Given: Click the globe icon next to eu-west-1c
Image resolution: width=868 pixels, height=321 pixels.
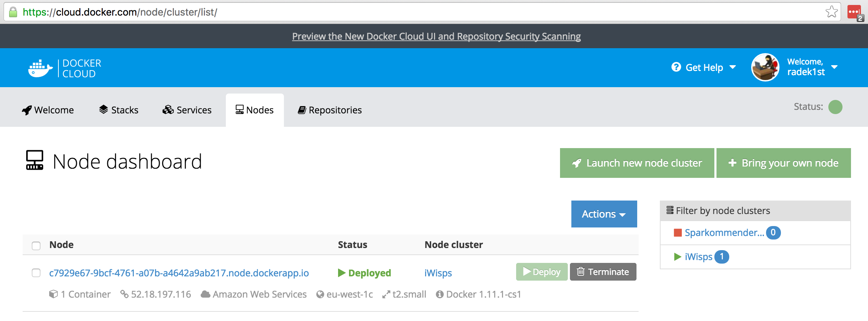Looking at the screenshot, I should 320,294.
